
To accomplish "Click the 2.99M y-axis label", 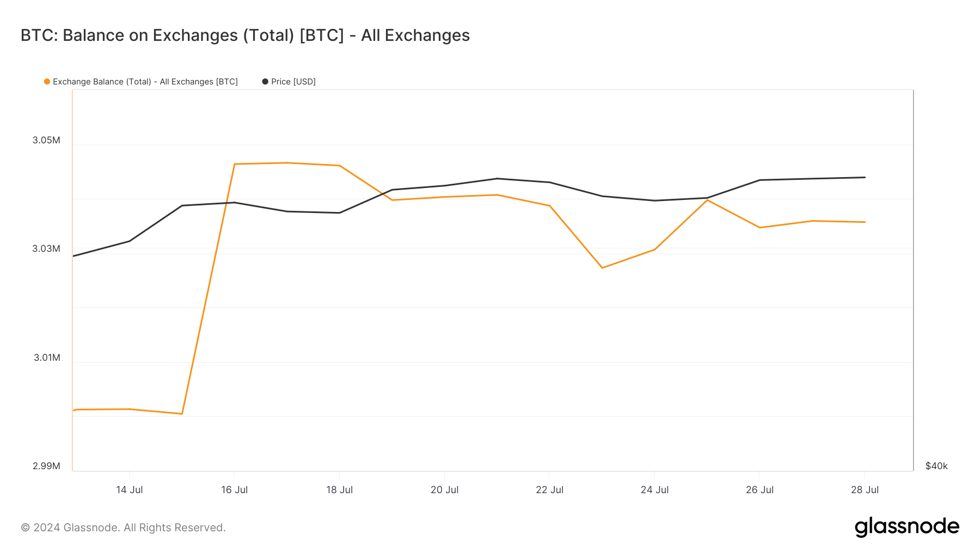I will [x=46, y=466].
